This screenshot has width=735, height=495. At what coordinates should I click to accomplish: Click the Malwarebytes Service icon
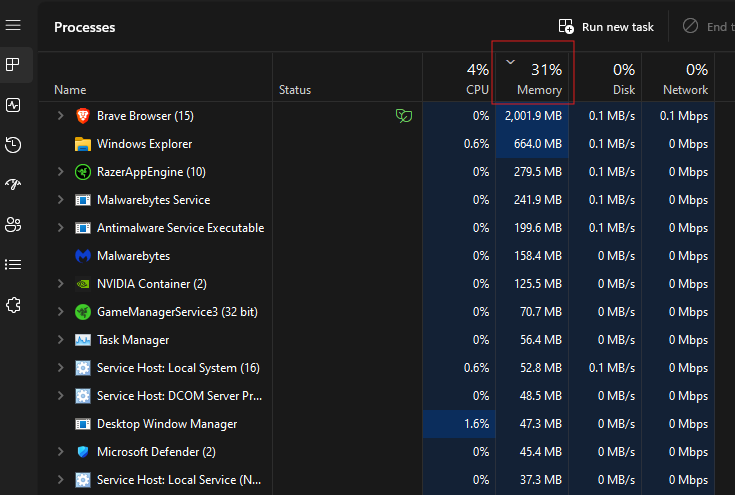coord(83,200)
